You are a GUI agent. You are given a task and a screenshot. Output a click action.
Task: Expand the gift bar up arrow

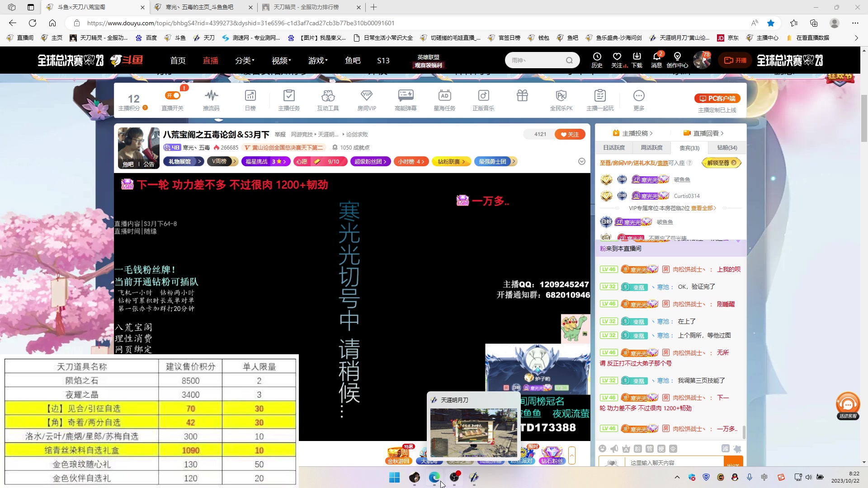[x=572, y=455]
